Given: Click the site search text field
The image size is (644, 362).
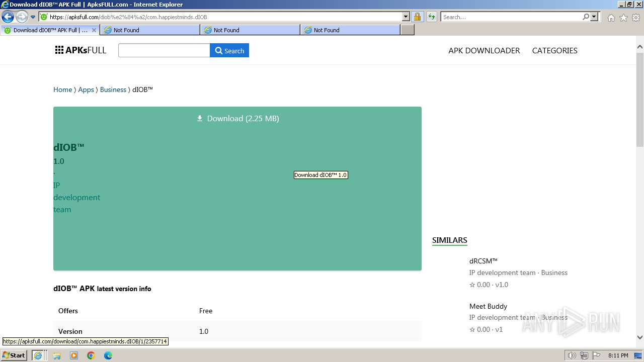Looking at the screenshot, I should (x=164, y=50).
